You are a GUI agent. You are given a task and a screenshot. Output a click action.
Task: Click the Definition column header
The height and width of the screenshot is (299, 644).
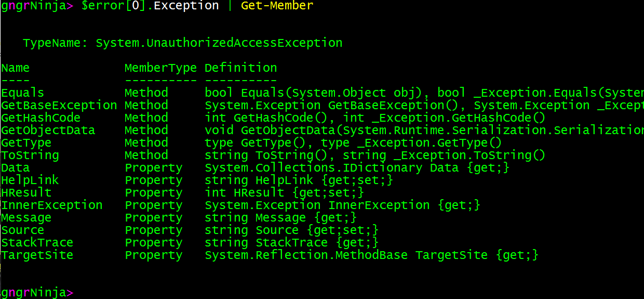point(240,68)
